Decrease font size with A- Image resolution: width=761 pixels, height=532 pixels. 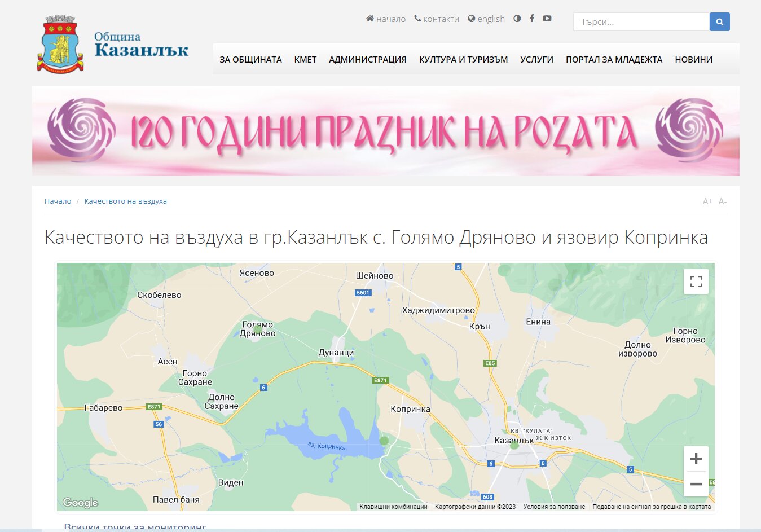click(722, 201)
